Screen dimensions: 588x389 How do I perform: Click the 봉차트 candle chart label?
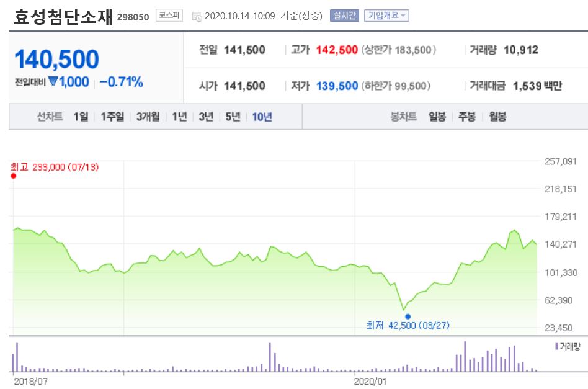[404, 117]
